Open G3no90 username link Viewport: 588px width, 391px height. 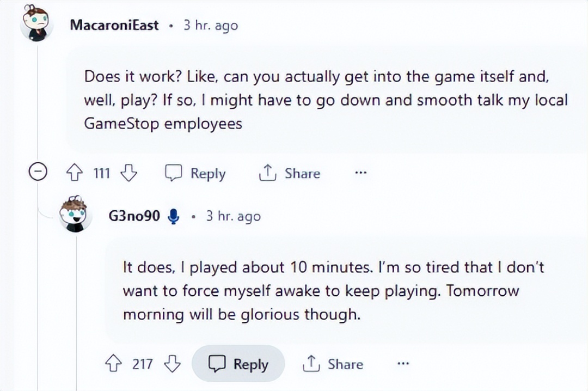coord(134,216)
